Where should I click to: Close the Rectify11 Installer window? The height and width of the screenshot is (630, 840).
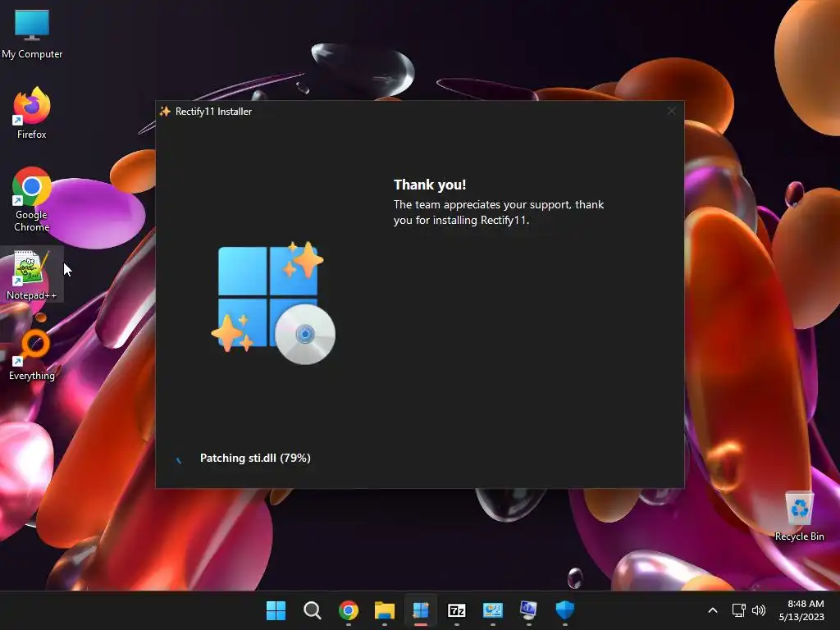[671, 111]
